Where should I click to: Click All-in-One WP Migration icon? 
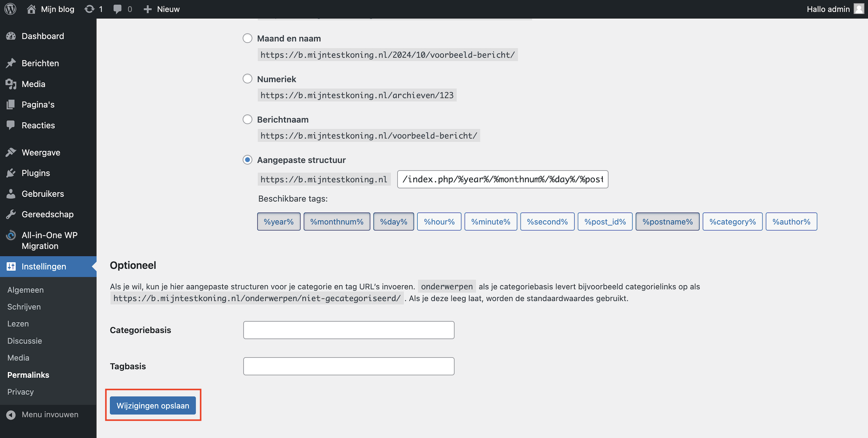click(11, 235)
